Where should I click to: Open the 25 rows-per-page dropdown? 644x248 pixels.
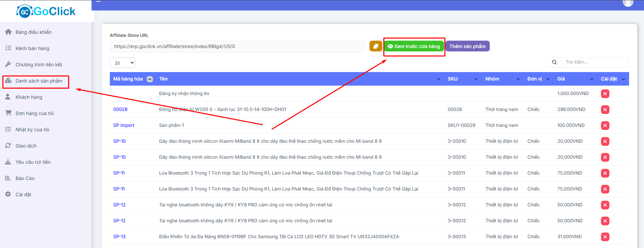pyautogui.click(x=122, y=63)
